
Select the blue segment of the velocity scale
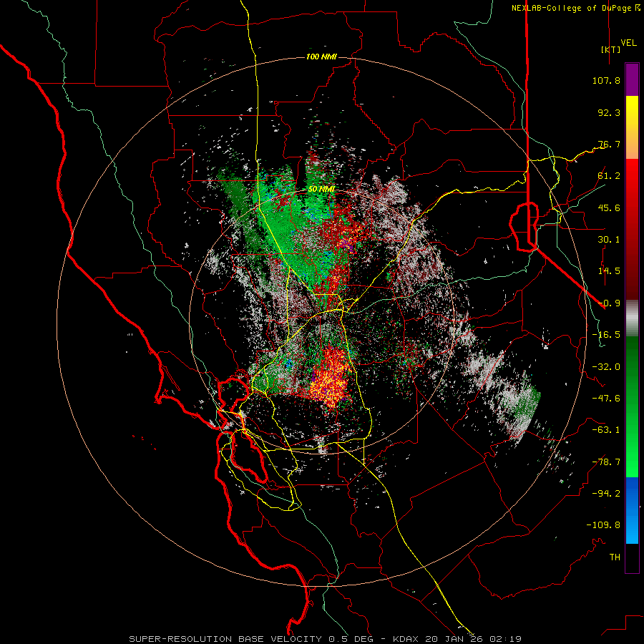632,510
